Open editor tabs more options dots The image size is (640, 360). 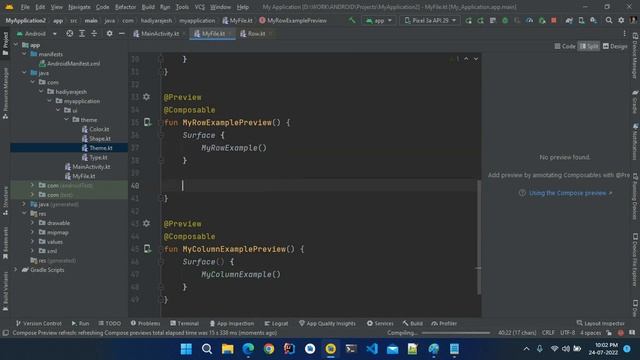[624, 33]
